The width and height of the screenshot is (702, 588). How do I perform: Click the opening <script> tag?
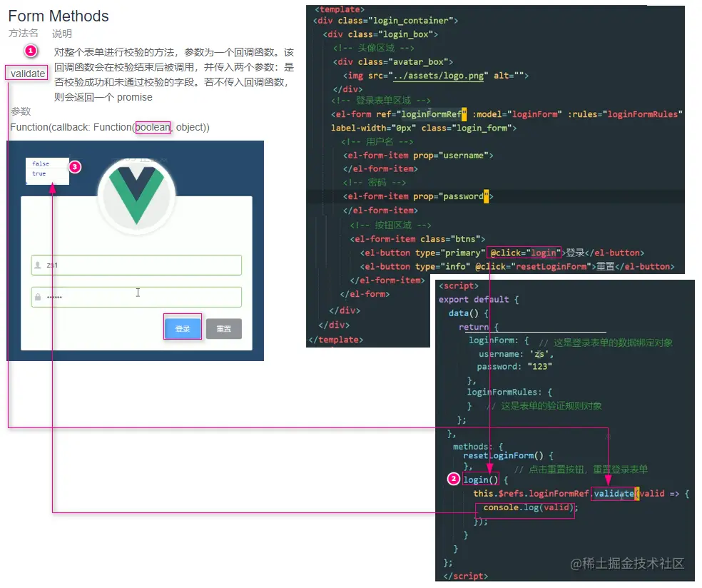(x=459, y=285)
